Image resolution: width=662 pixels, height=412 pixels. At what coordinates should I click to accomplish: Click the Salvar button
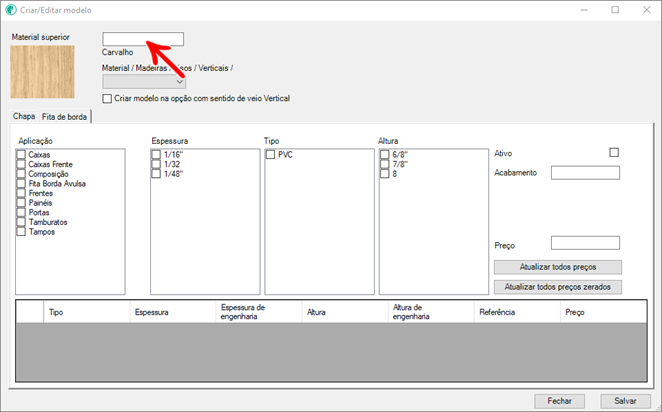click(x=625, y=401)
